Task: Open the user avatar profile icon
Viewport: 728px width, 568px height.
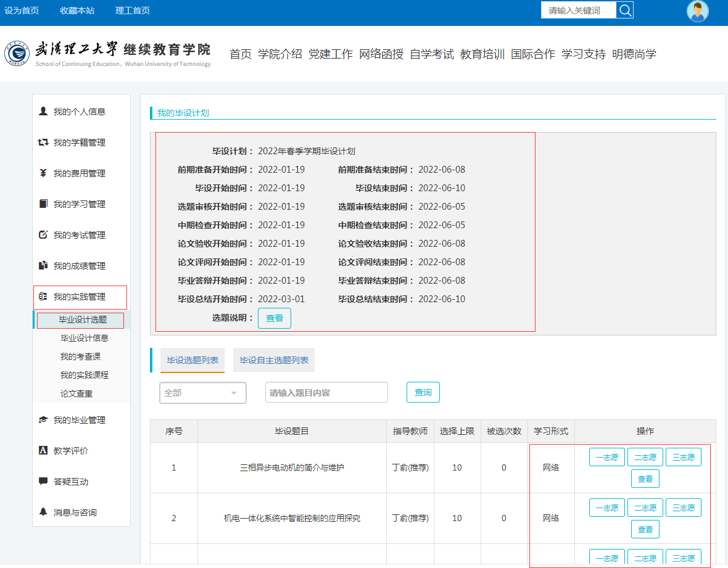Action: (x=698, y=11)
